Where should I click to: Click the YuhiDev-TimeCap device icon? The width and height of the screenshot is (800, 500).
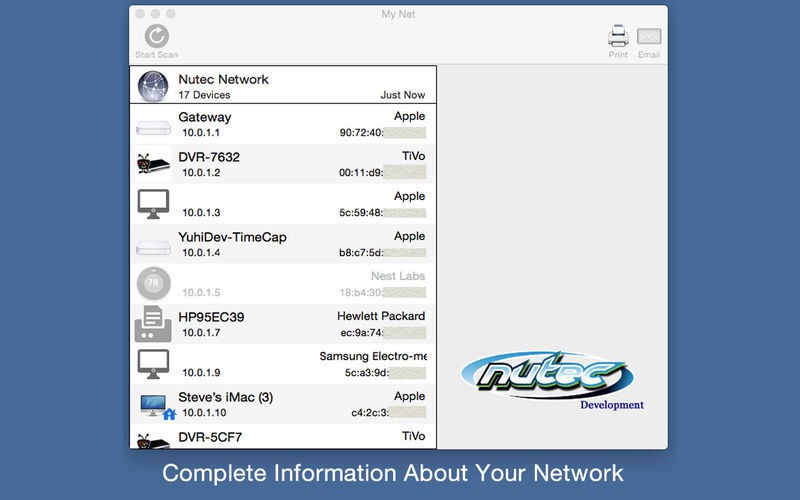coord(153,247)
